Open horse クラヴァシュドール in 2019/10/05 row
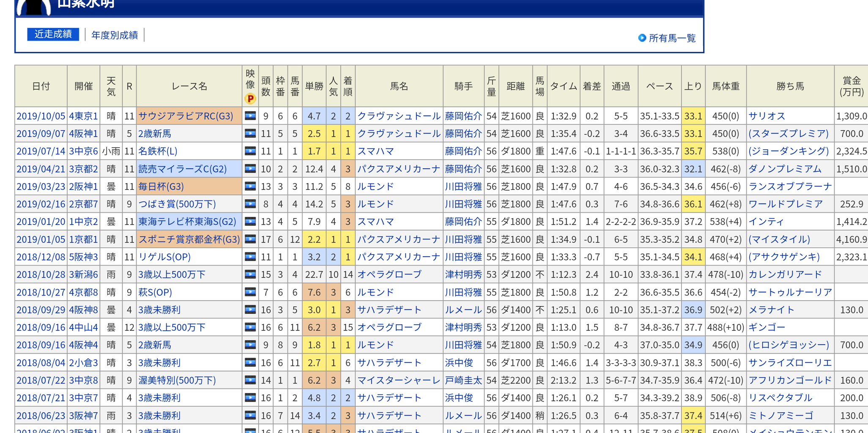 click(399, 116)
